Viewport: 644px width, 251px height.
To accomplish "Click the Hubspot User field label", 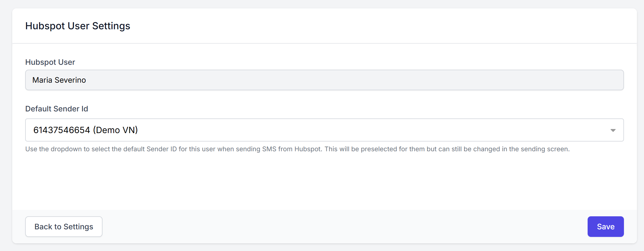I will pos(50,62).
